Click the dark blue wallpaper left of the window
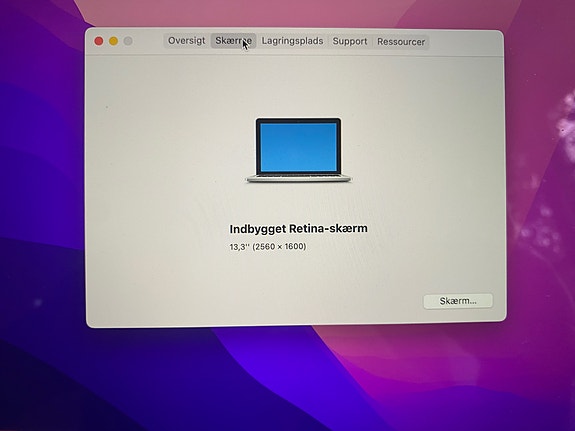This screenshot has width=575, height=431. pos(40,183)
